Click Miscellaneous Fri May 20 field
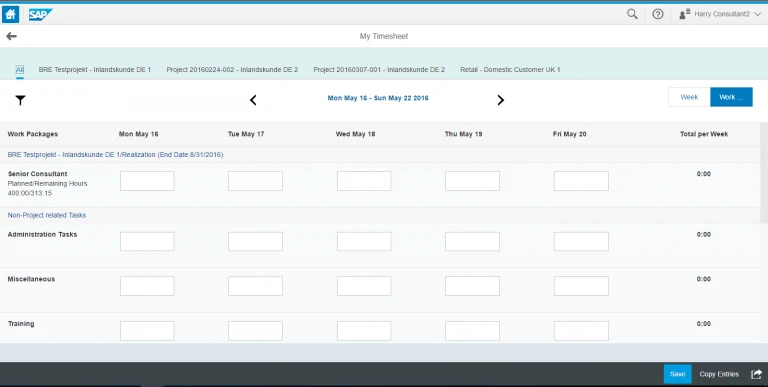Image resolution: width=768 pixels, height=387 pixels. point(581,286)
